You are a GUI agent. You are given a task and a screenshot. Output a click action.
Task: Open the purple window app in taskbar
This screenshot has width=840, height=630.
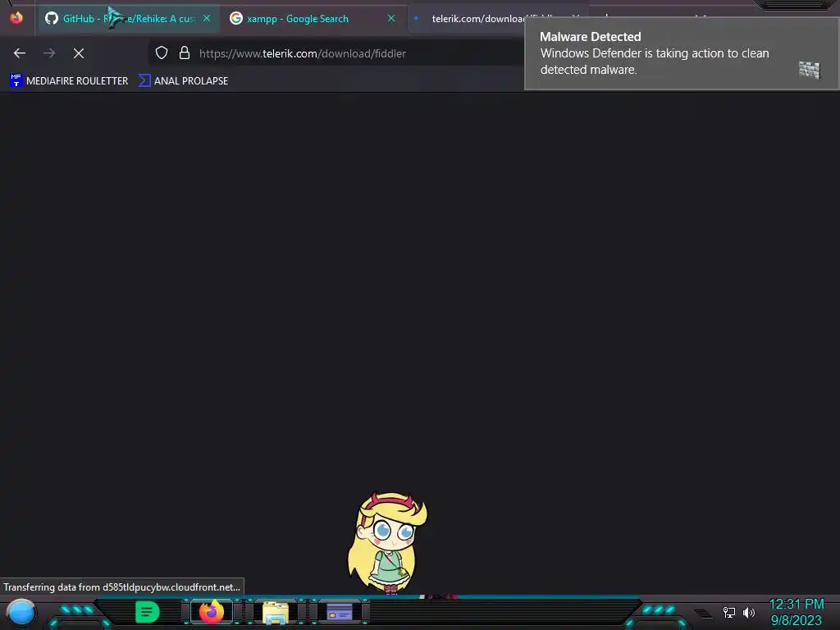coord(339,612)
